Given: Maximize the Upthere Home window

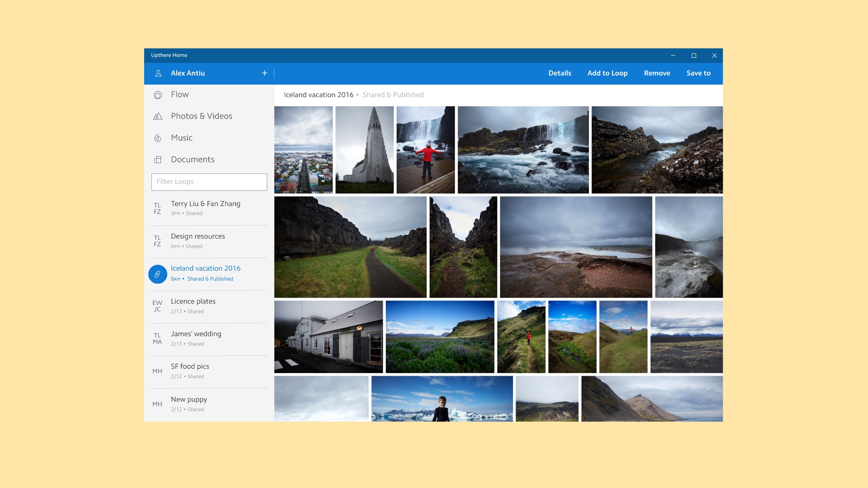Looking at the screenshot, I should tap(694, 56).
